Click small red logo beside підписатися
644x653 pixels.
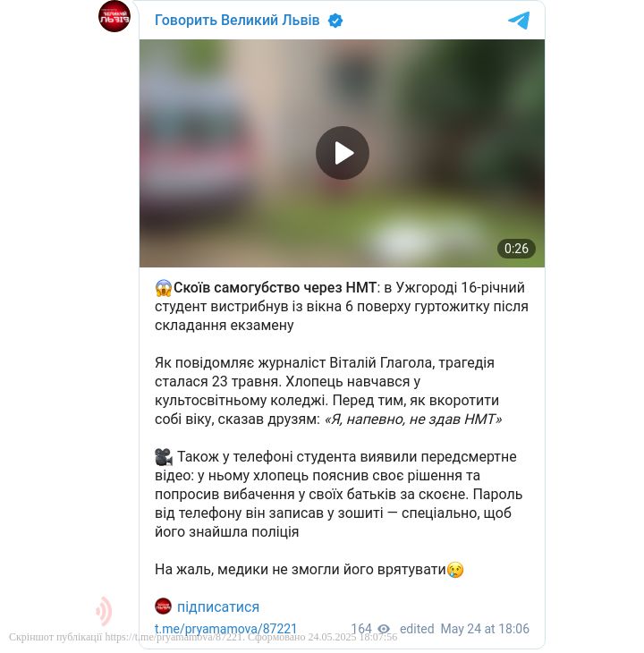[163, 606]
